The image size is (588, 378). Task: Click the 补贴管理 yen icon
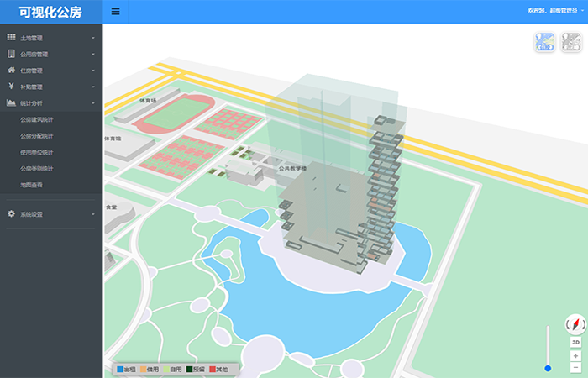(11, 86)
